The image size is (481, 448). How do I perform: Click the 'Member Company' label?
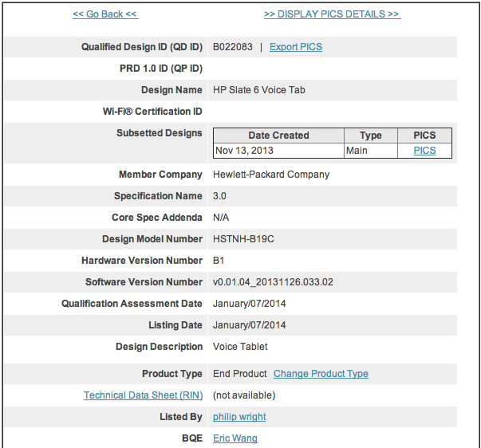[x=160, y=175]
